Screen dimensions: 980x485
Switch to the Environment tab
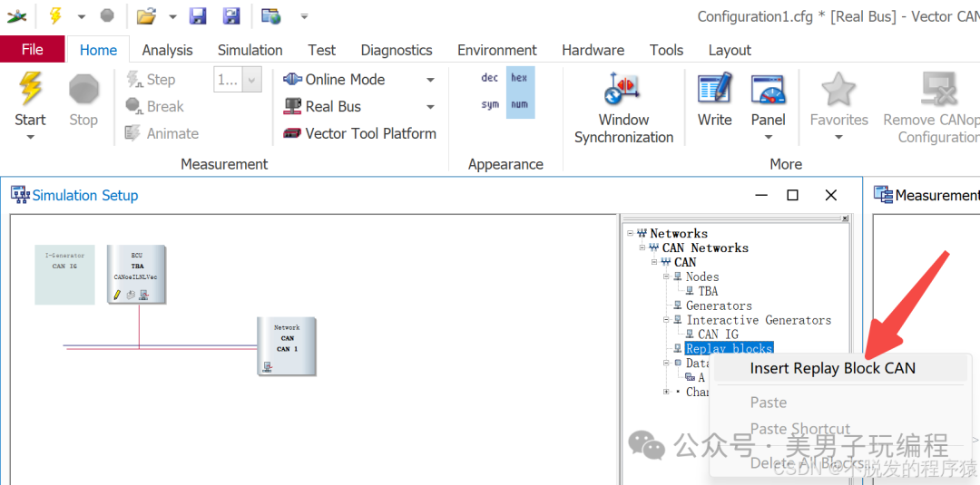(x=497, y=50)
